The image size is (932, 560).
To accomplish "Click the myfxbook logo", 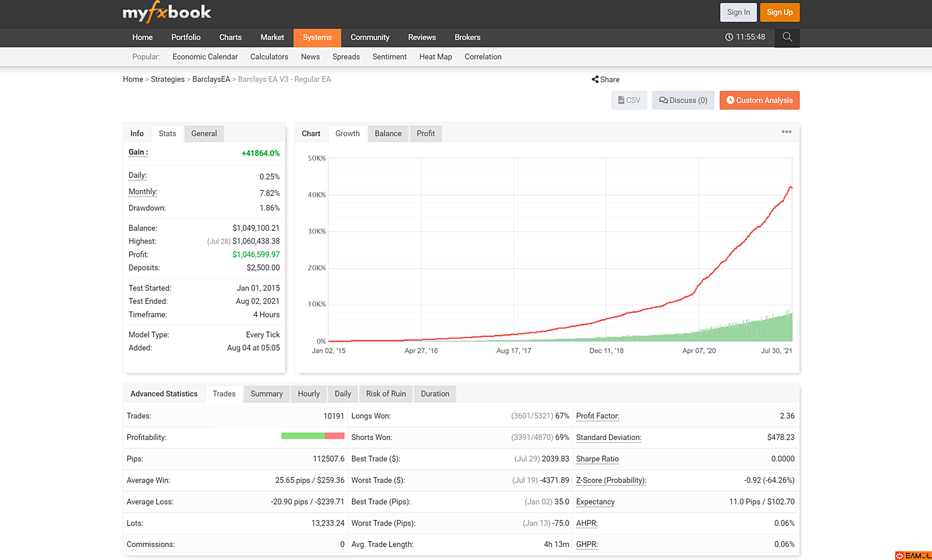I will tap(166, 12).
